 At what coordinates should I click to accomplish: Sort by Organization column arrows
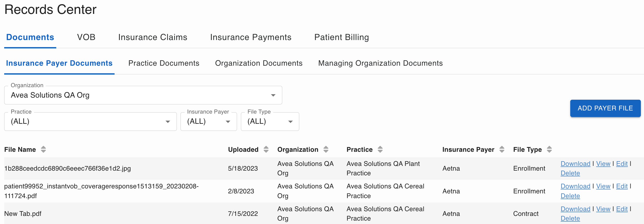click(x=326, y=149)
